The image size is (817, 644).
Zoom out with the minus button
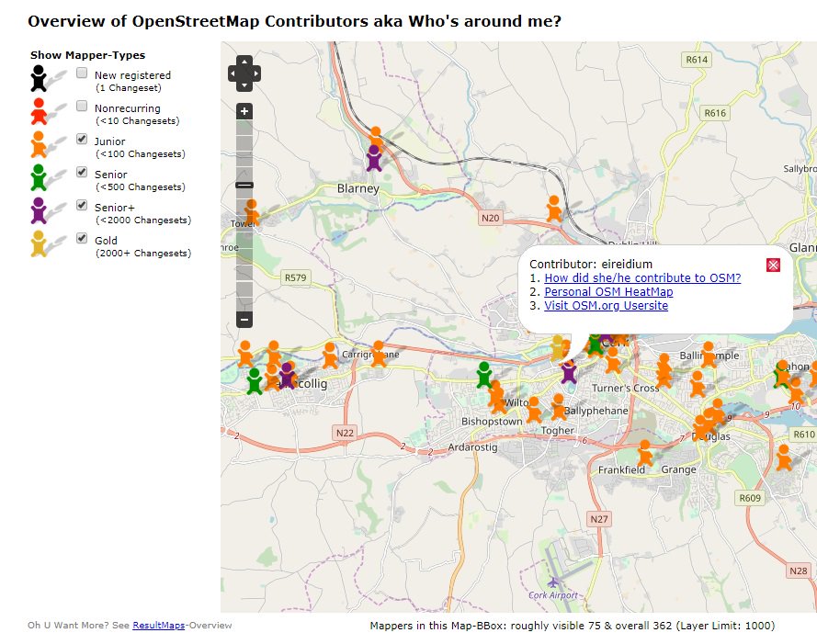pos(244,319)
